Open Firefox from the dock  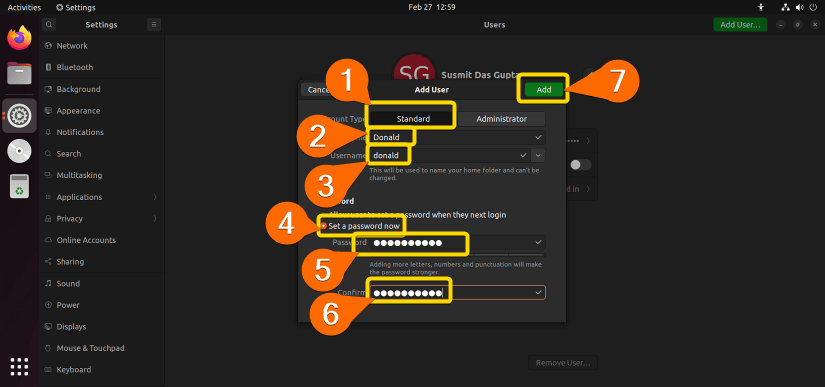19,38
